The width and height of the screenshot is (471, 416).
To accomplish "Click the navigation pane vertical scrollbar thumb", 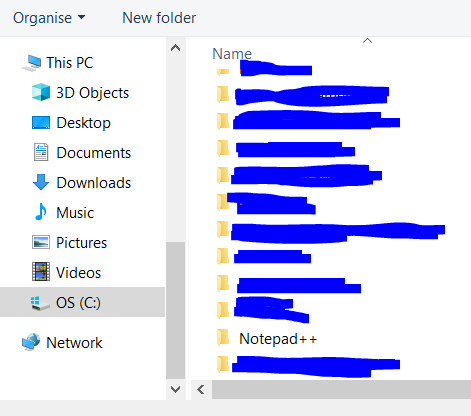I will [x=175, y=310].
